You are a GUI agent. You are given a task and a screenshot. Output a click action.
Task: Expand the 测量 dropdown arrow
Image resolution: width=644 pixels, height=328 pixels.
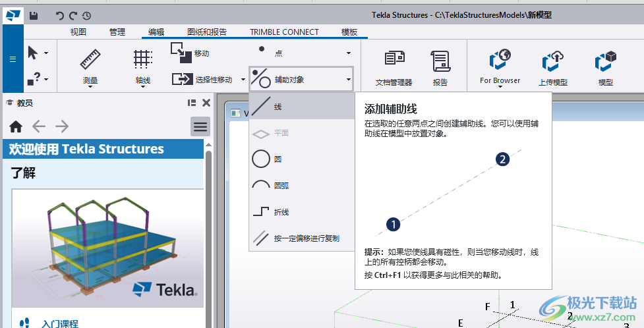90,87
